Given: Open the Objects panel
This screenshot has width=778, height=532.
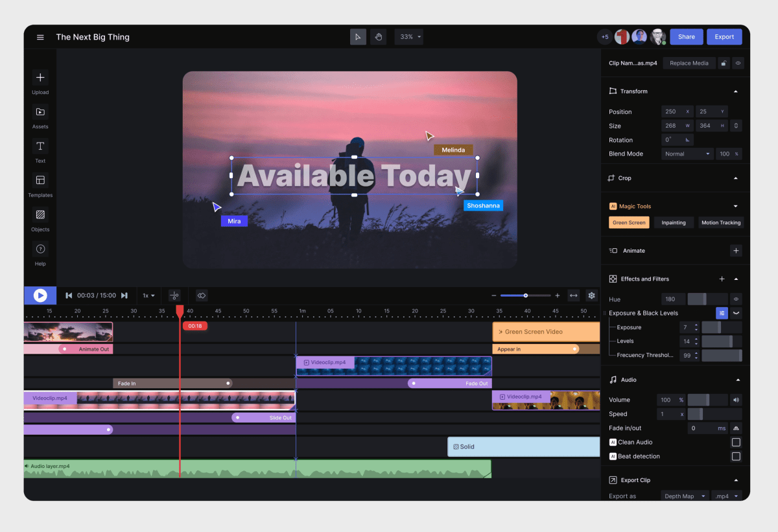Looking at the screenshot, I should (40, 215).
